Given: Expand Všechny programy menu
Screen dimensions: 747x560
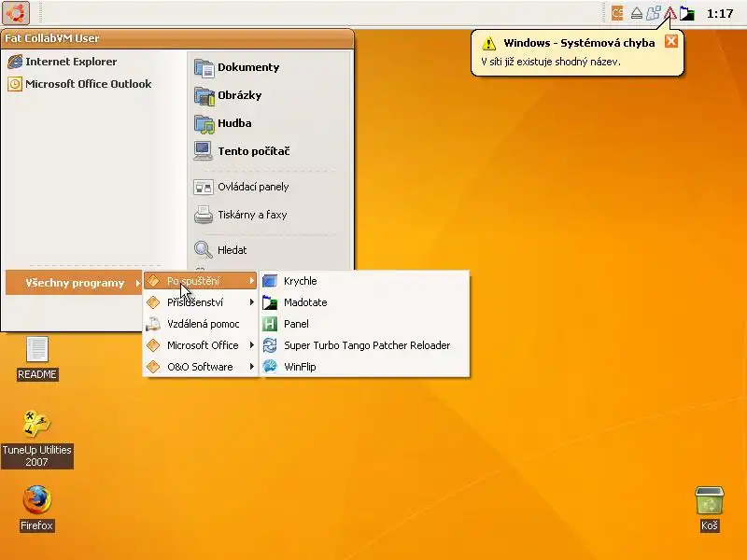Looking at the screenshot, I should coord(74,283).
